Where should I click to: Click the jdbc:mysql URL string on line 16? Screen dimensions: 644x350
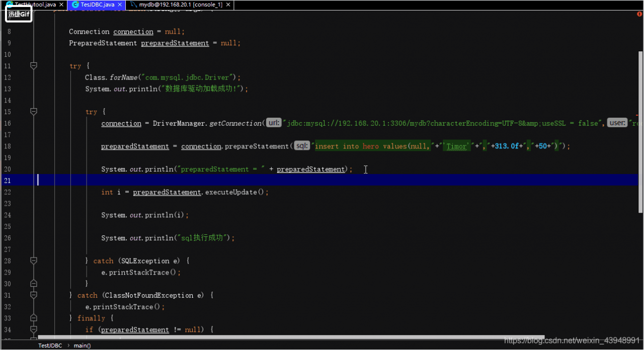441,123
